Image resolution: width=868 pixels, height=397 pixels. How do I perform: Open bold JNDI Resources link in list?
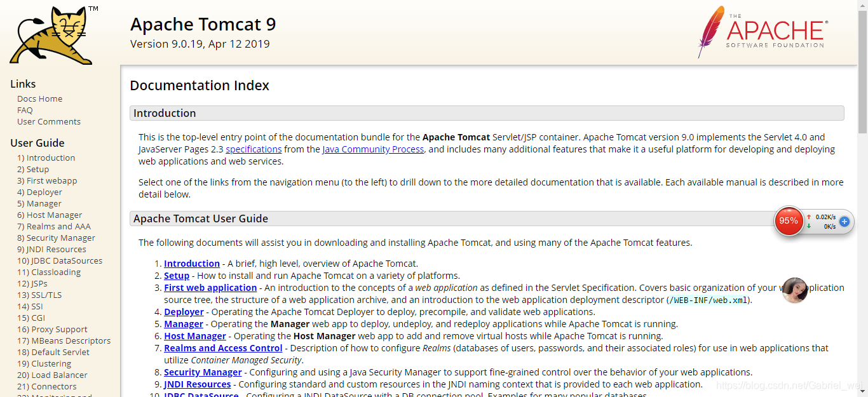tap(197, 384)
